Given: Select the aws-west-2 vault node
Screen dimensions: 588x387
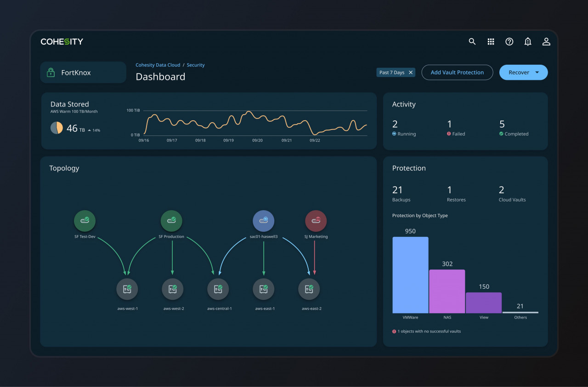Looking at the screenshot, I should [x=173, y=289].
